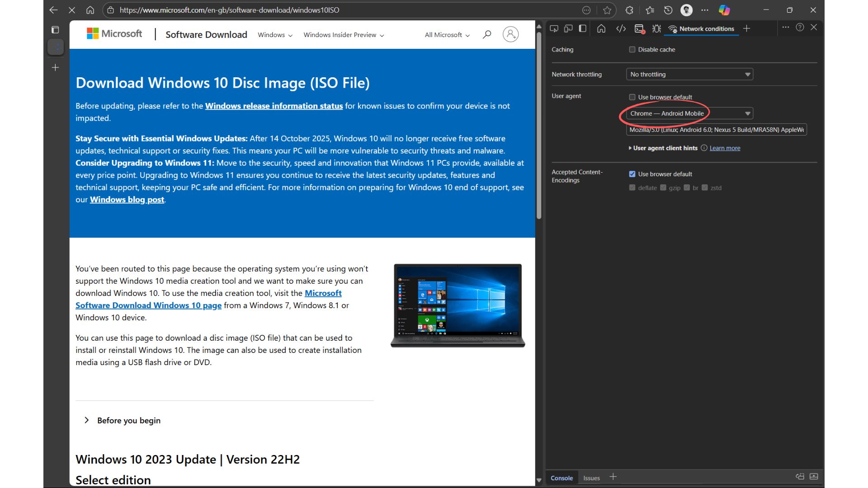
Task: Follow the Learn more link for client hints
Action: click(x=725, y=148)
